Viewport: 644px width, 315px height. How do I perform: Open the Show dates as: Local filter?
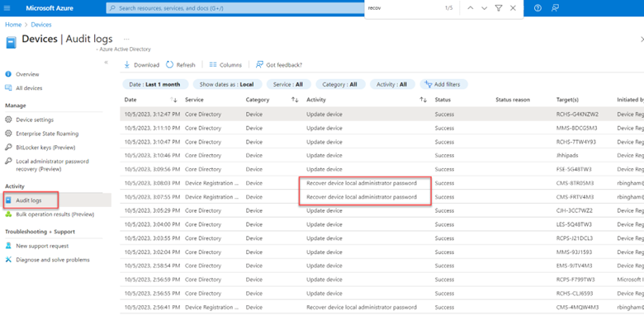tap(227, 84)
